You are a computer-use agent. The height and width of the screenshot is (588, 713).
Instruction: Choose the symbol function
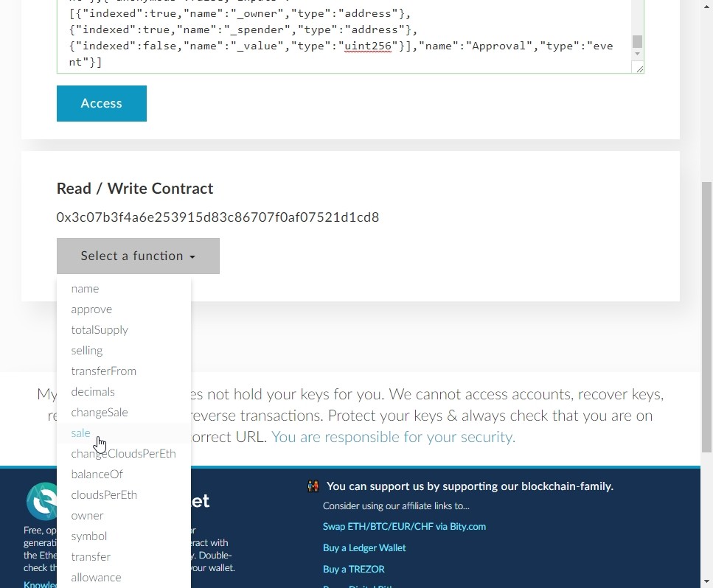click(89, 536)
